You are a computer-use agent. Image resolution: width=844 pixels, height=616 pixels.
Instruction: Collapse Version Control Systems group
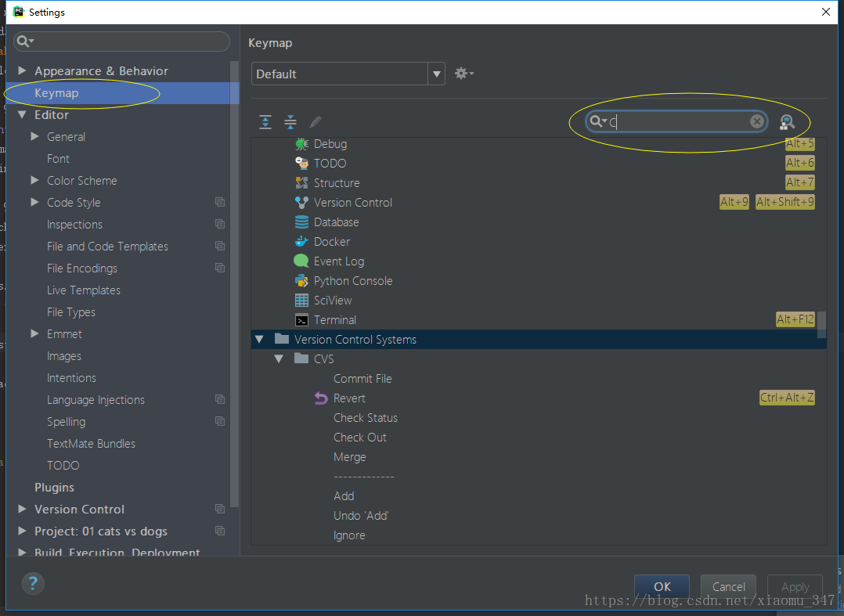259,340
